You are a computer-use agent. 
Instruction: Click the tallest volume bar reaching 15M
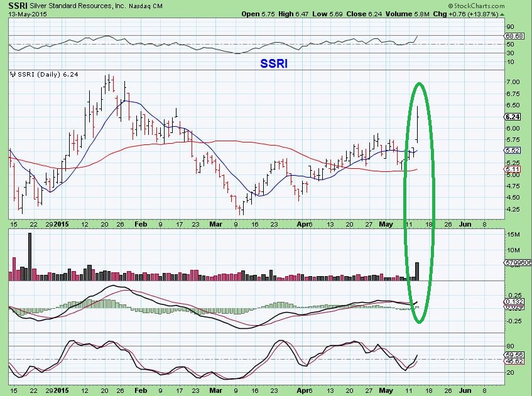[30, 257]
